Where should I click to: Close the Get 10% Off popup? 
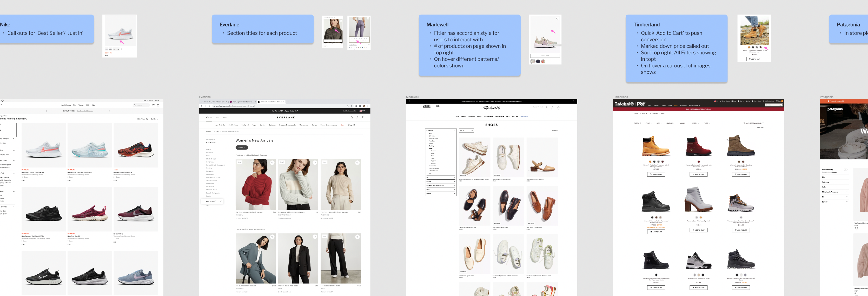[221, 201]
